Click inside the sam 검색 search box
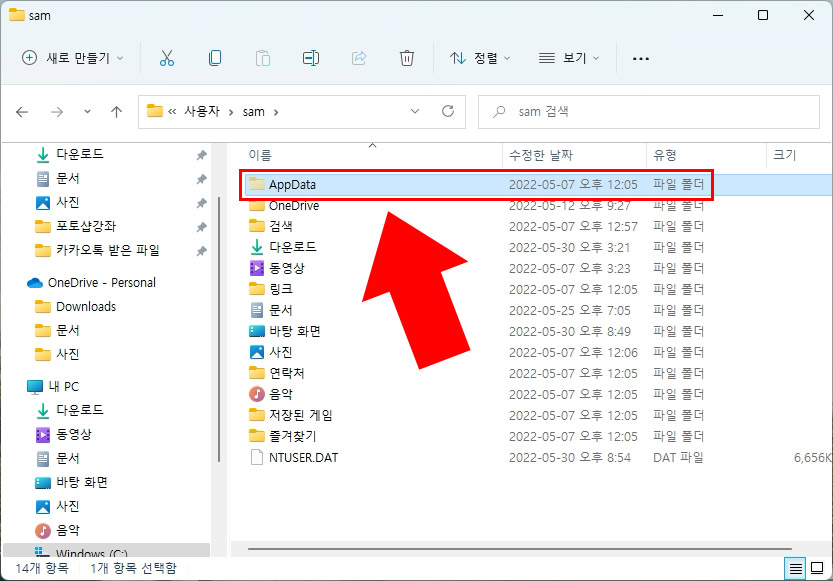 click(648, 112)
